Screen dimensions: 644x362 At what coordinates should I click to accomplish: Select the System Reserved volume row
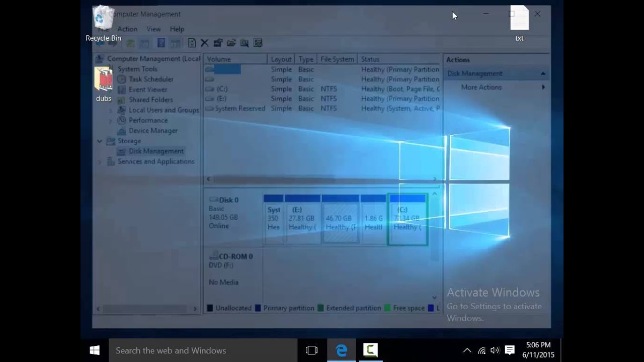point(322,108)
